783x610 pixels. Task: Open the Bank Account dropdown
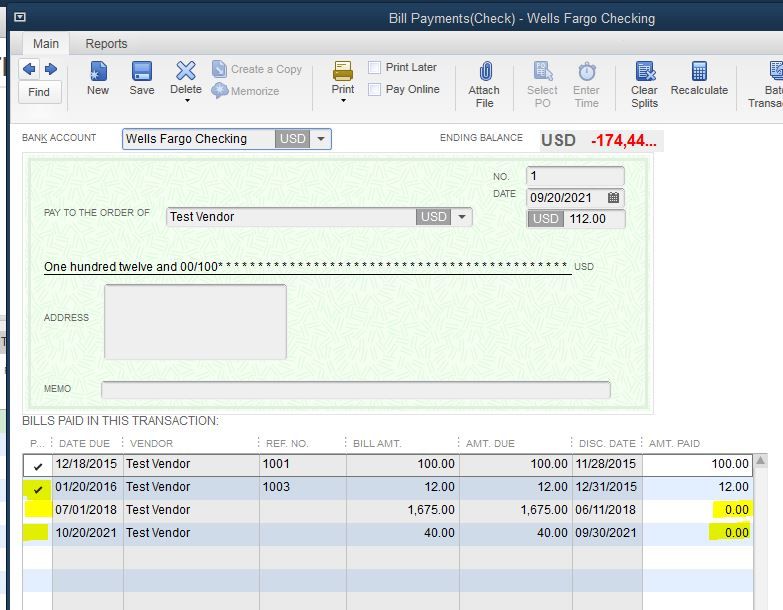[321, 139]
